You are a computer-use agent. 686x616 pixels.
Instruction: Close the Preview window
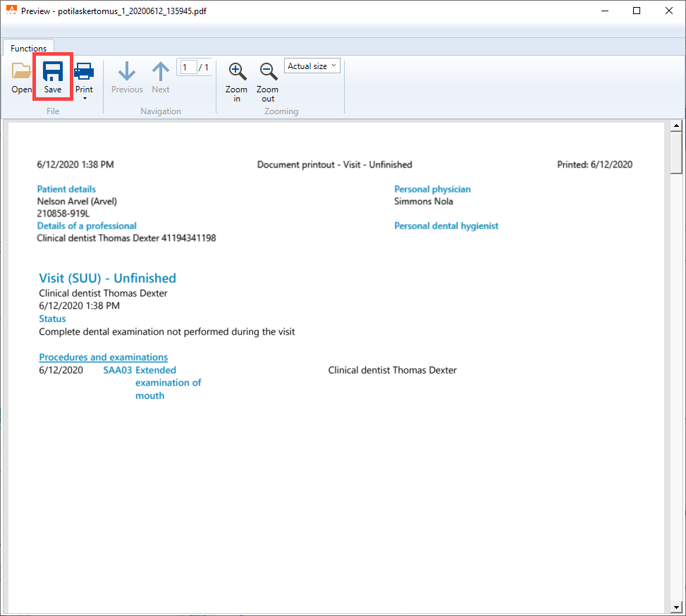pyautogui.click(x=669, y=11)
